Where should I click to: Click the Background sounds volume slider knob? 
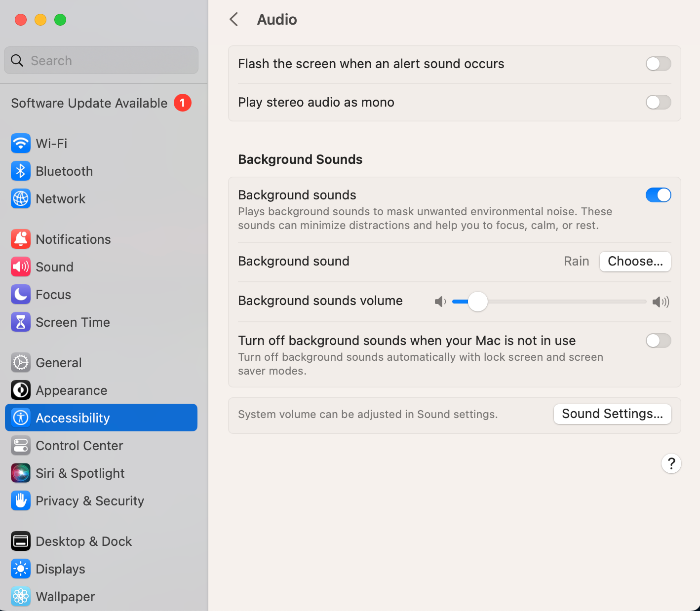pos(477,302)
